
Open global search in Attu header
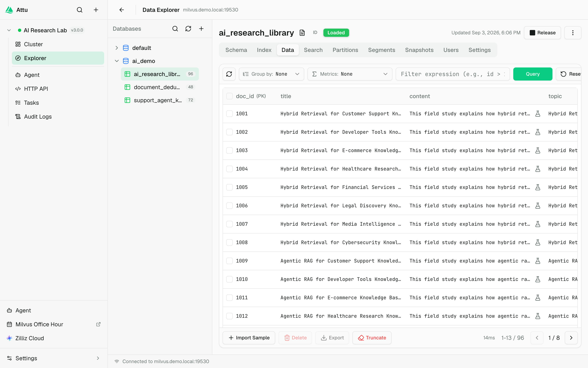pyautogui.click(x=80, y=10)
